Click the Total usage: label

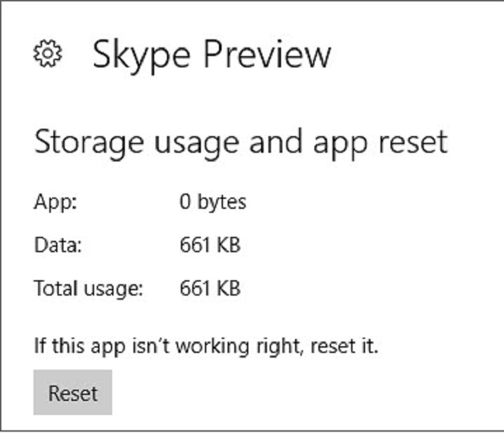point(89,289)
